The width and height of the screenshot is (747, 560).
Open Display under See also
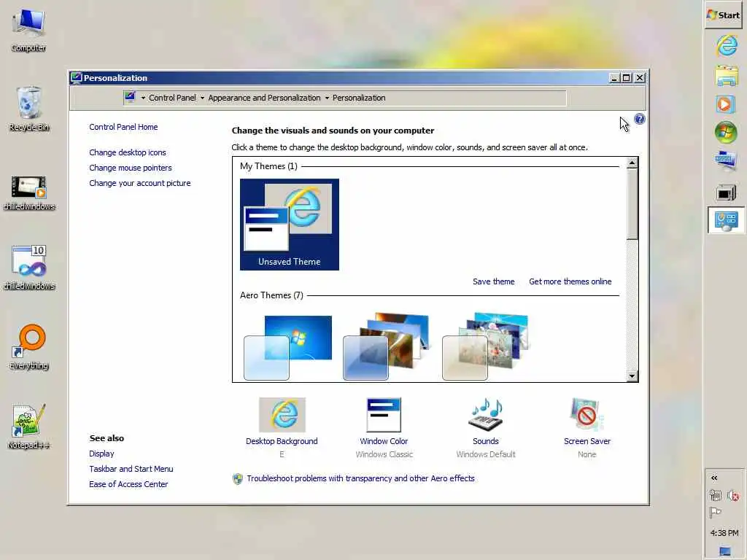click(101, 454)
